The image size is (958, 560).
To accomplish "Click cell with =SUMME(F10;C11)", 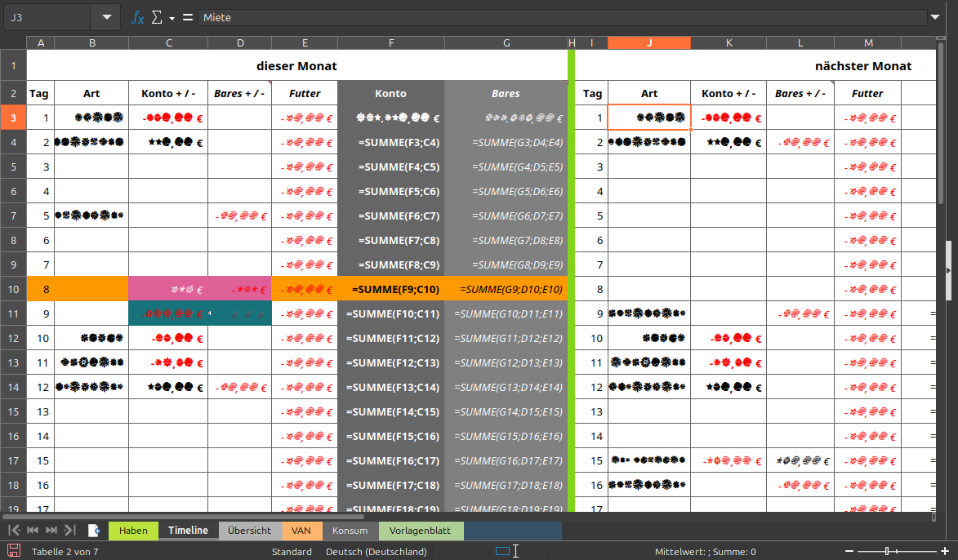I will (391, 313).
